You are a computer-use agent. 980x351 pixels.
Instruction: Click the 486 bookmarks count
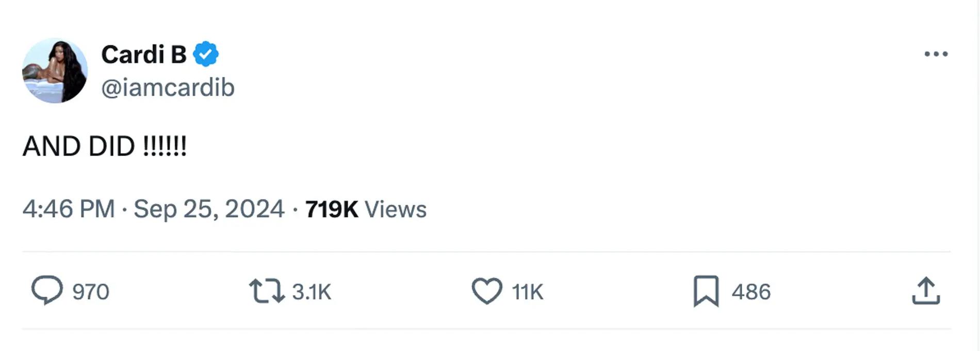[751, 292]
